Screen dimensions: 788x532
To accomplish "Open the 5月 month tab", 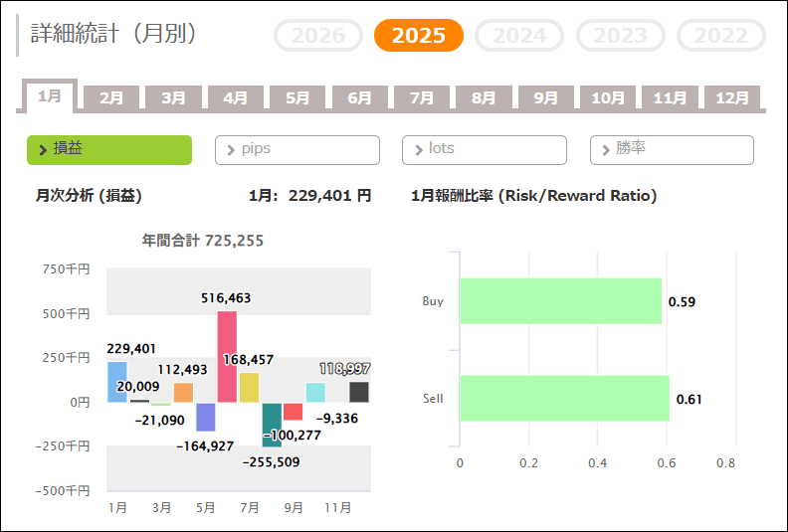I will (297, 98).
